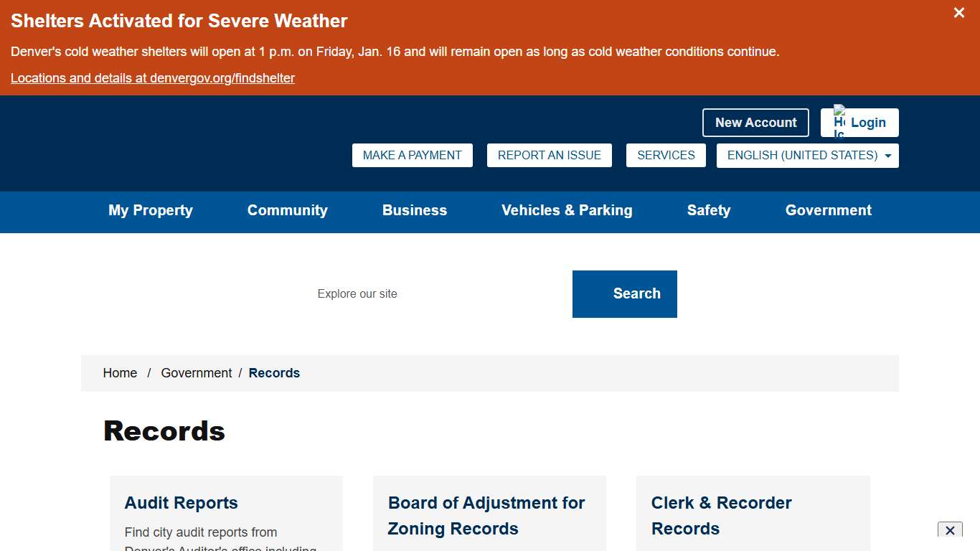Dismiss the severe weather alert banner

pyautogui.click(x=958, y=13)
